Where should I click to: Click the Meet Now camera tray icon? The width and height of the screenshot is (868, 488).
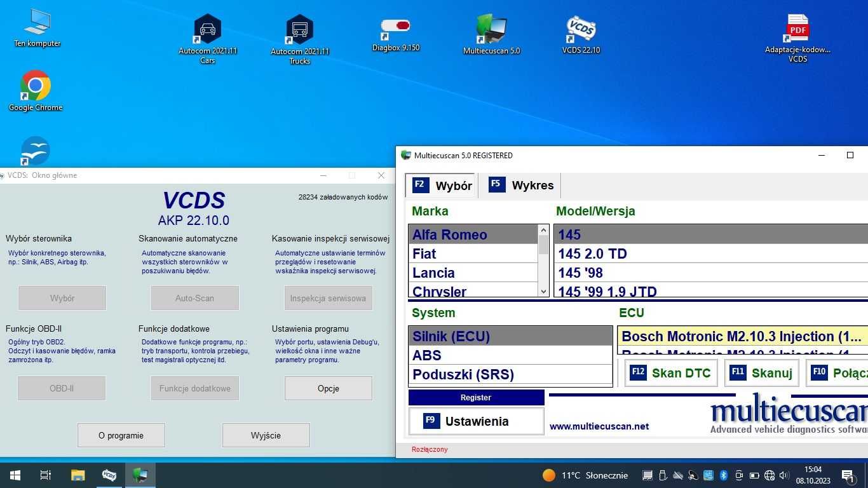pyautogui.click(x=738, y=475)
